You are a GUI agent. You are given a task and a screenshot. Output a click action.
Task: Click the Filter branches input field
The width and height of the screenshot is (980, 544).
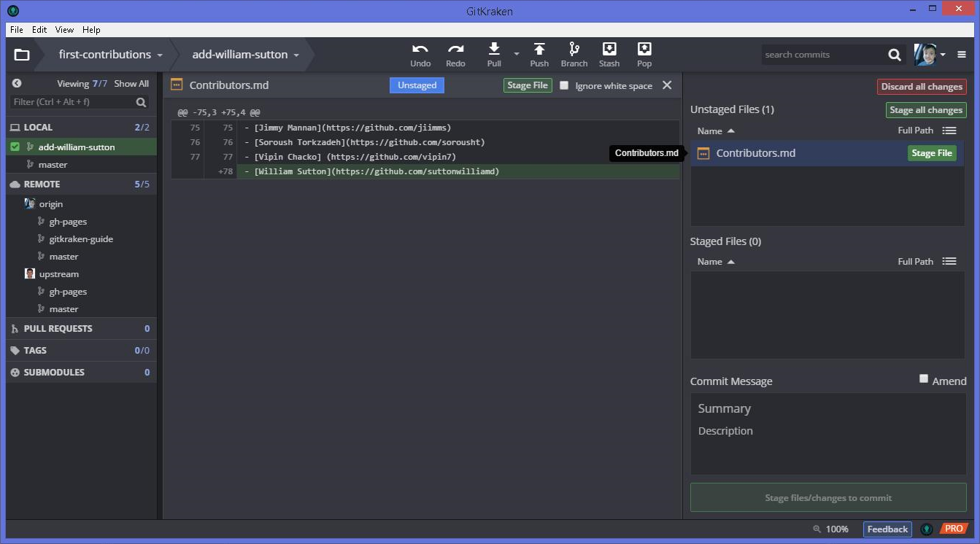pyautogui.click(x=73, y=102)
